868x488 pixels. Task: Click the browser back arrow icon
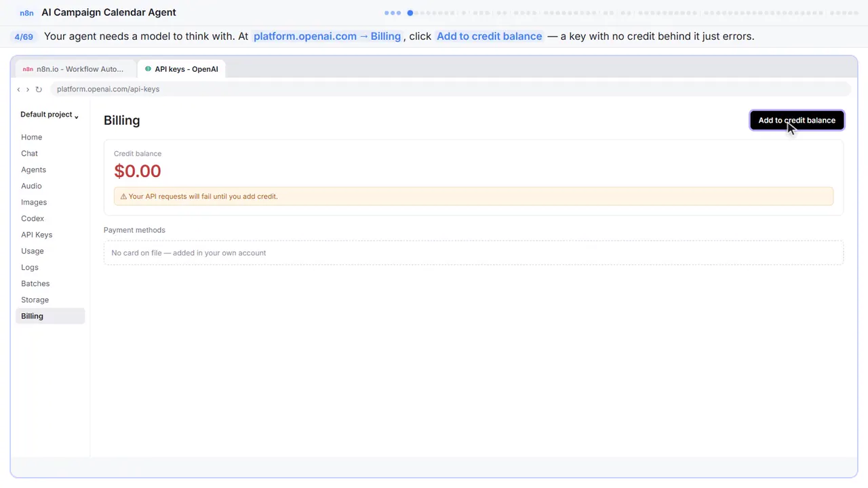[x=18, y=89]
